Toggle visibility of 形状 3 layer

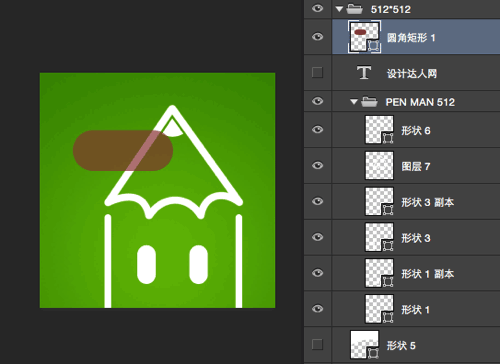click(317, 237)
